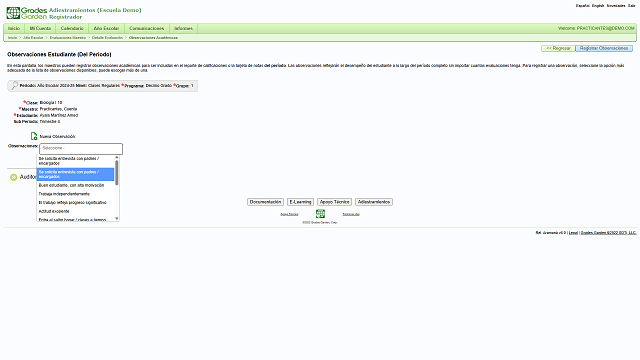Click the Detalle Evaluación breadcrumb link
This screenshot has height=360, width=640.
[107, 38]
